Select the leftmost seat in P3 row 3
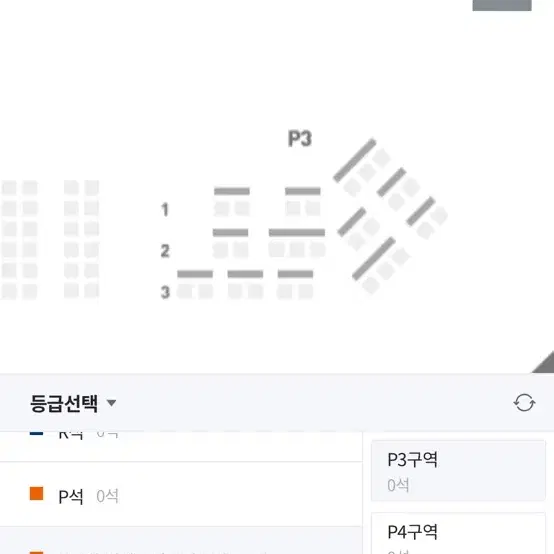Image resolution: width=554 pixels, height=554 pixels. point(184,291)
